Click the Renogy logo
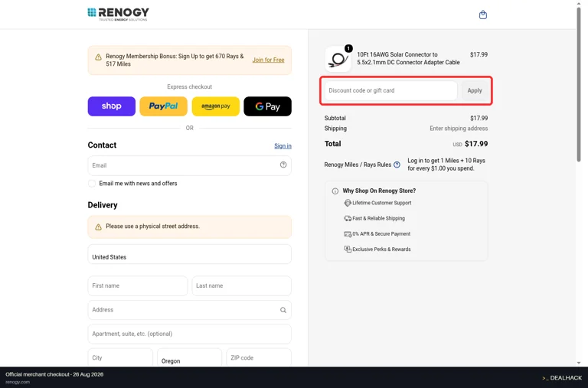This screenshot has width=588, height=388. tap(118, 15)
